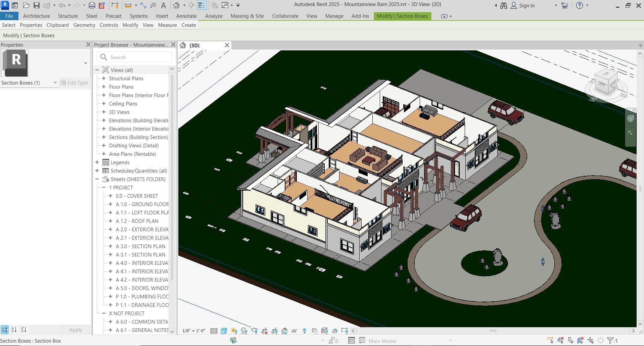This screenshot has width=644, height=346.
Task: Open the Manage ribbon tab
Action: tap(334, 16)
